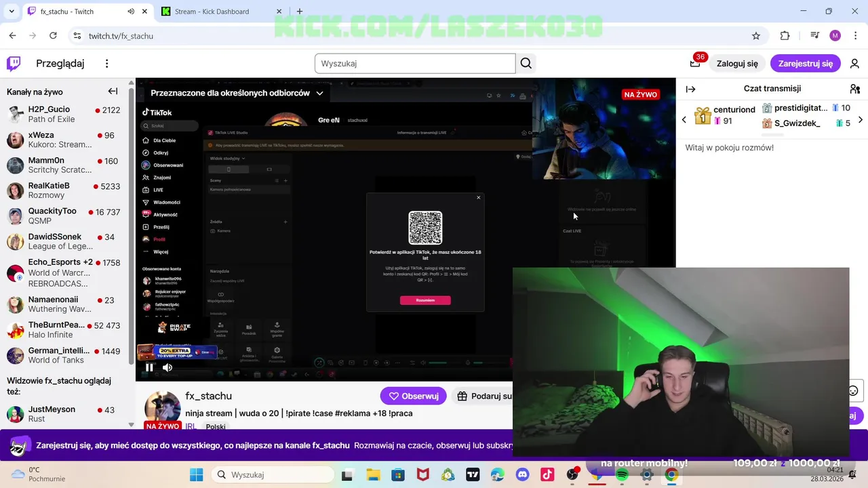Open JustMeyson Rust channel in sidebar
Screen dimensions: 868x488
tap(64, 414)
